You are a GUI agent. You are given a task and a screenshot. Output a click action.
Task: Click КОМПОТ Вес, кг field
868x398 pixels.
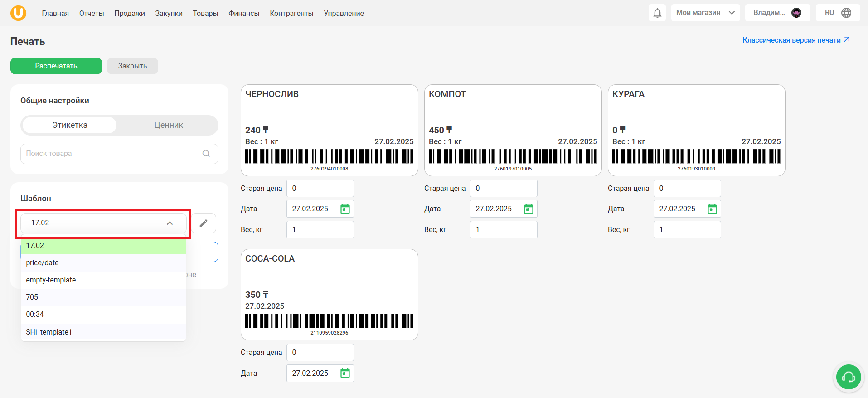(504, 230)
